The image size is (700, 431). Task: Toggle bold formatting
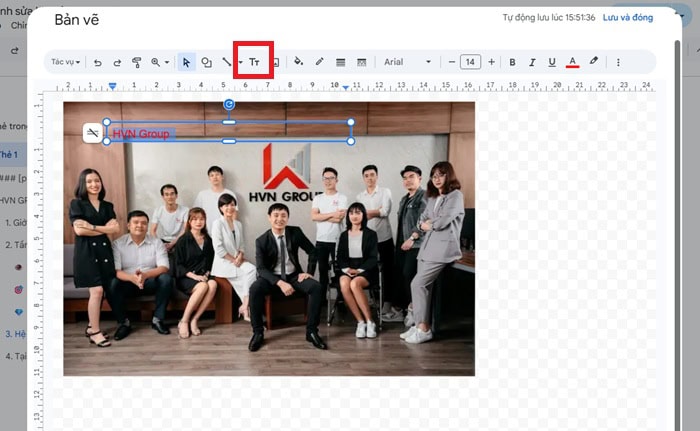pos(512,63)
